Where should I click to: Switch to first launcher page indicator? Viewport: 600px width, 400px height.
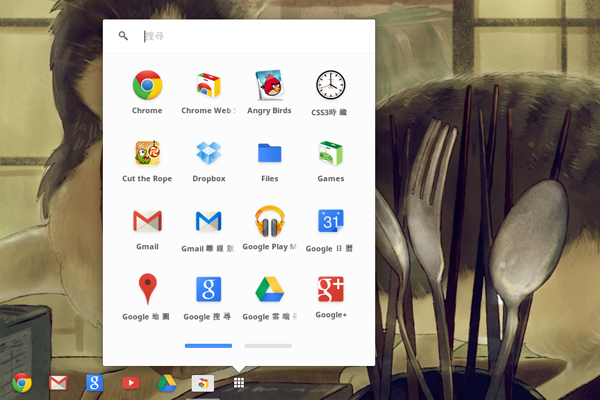[208, 346]
